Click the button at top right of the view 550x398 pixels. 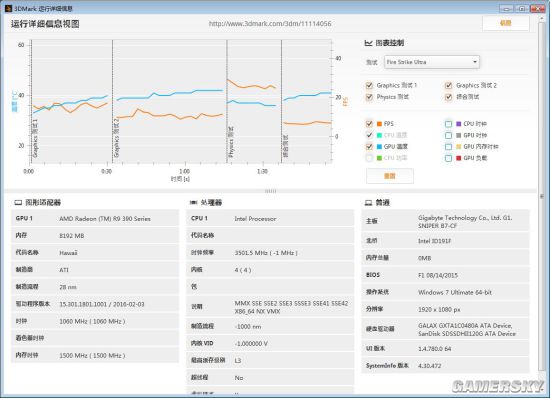pyautogui.click(x=505, y=23)
